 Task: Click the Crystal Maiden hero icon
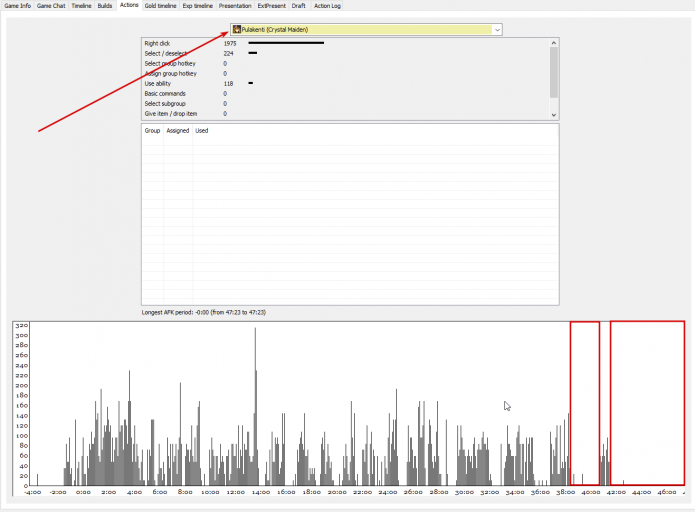pyautogui.click(x=237, y=29)
